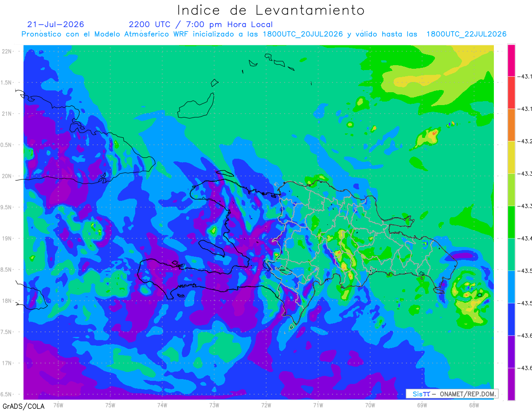This screenshot has width=532, height=411.
Task: Click the "-43.2" colorbar value
Action: 525,141
